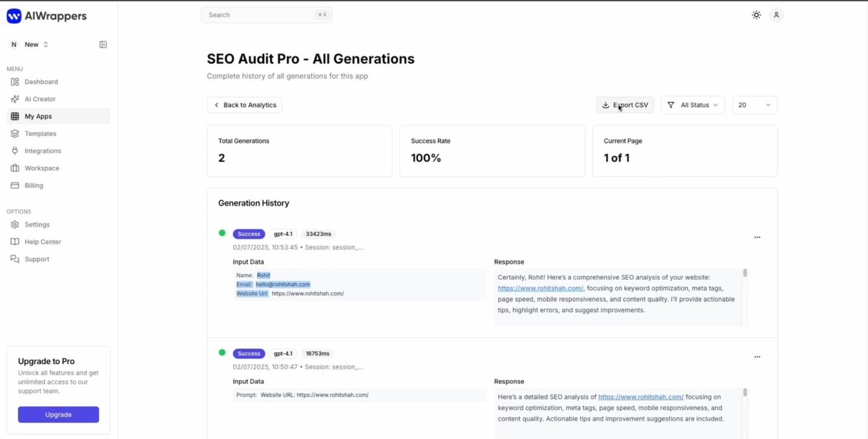Open Support from the sidebar menu

coord(37,259)
